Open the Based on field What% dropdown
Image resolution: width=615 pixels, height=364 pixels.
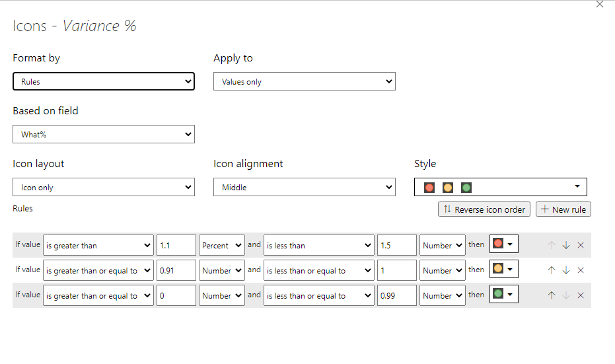pos(104,134)
